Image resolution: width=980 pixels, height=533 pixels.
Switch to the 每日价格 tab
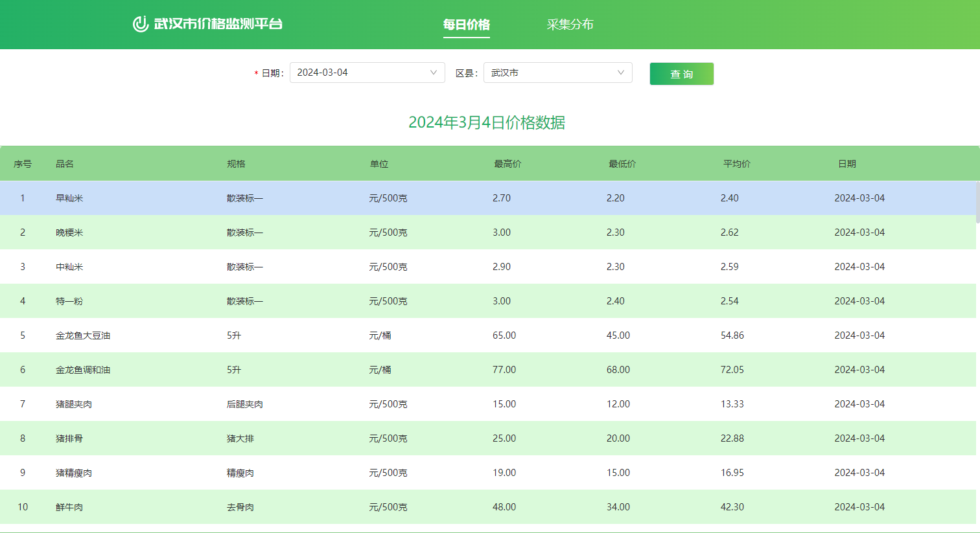tap(466, 25)
